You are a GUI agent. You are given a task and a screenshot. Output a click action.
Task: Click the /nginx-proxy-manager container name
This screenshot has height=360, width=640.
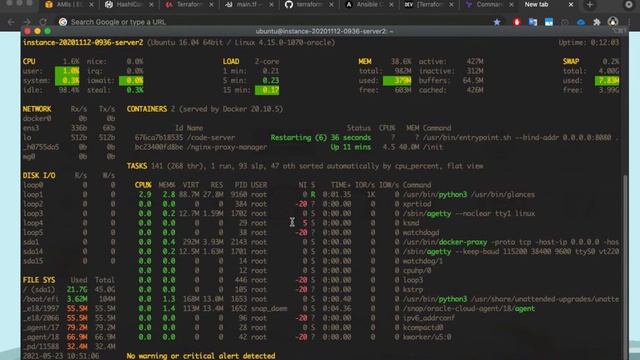[x=227, y=147]
